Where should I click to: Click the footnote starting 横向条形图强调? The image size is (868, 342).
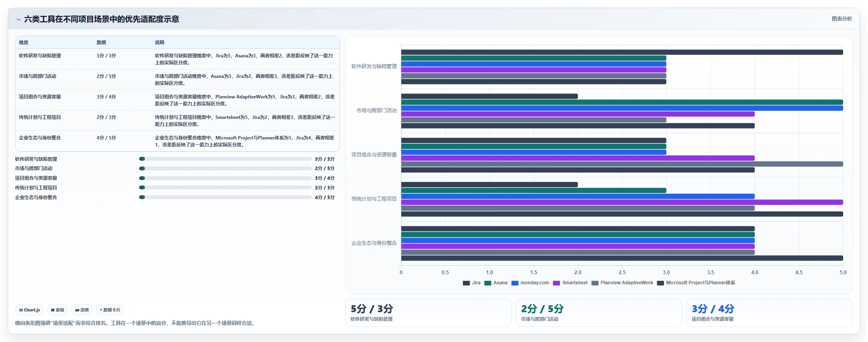pos(136,323)
